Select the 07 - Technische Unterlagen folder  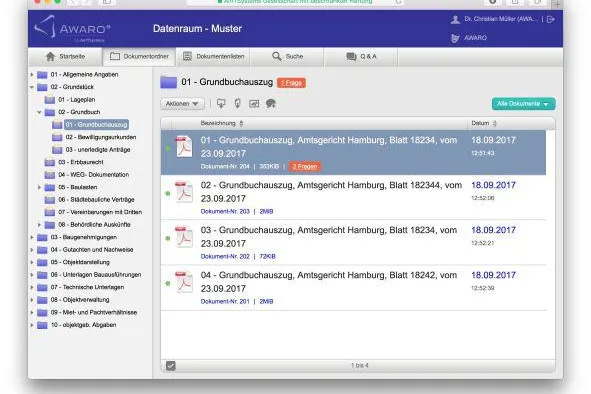87,287
